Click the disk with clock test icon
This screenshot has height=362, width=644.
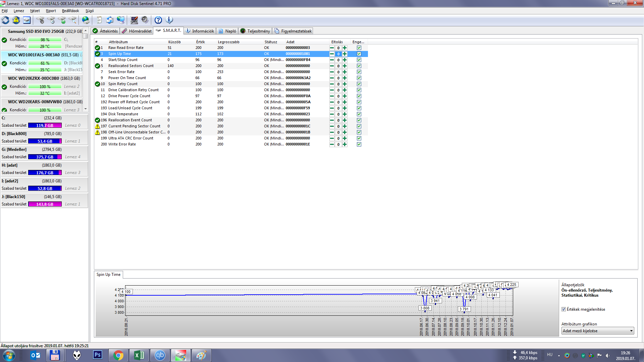pos(51,20)
